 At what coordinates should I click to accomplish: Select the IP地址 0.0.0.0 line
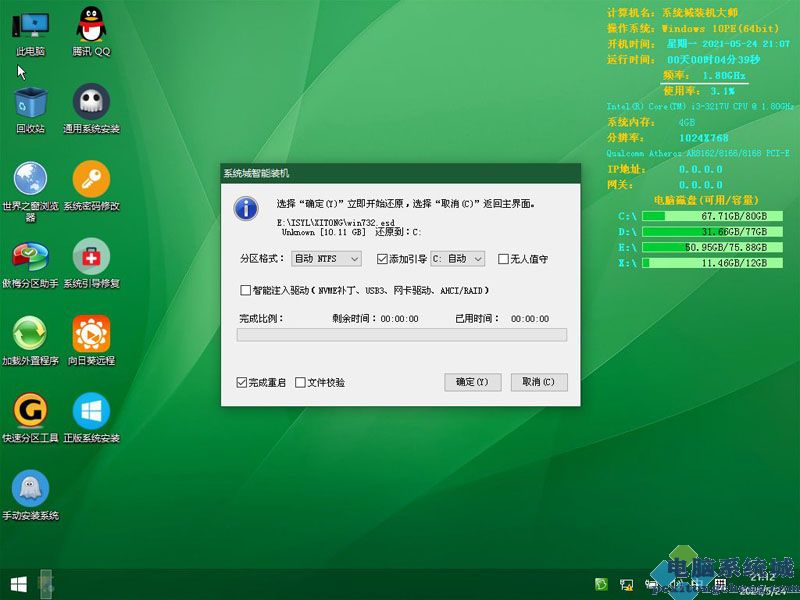664,169
